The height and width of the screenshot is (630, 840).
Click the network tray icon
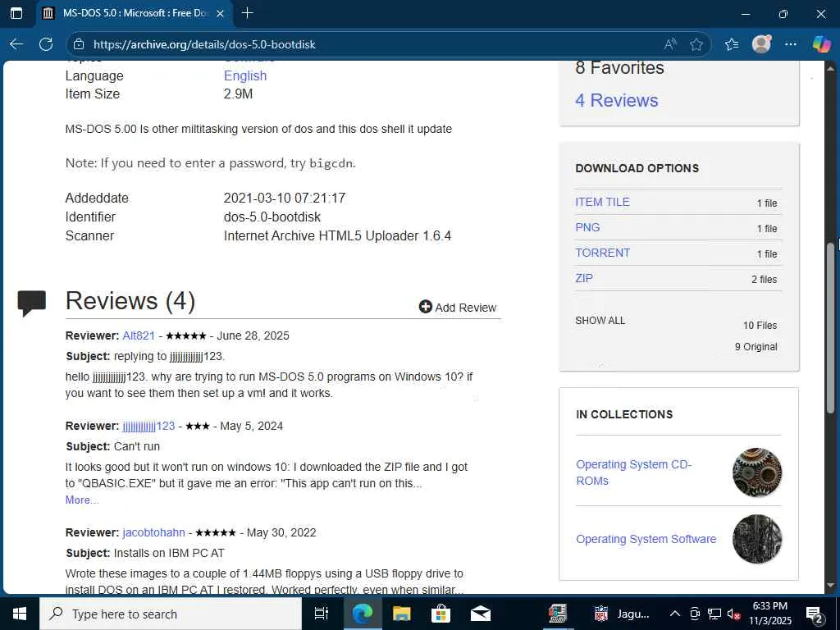coord(714,614)
